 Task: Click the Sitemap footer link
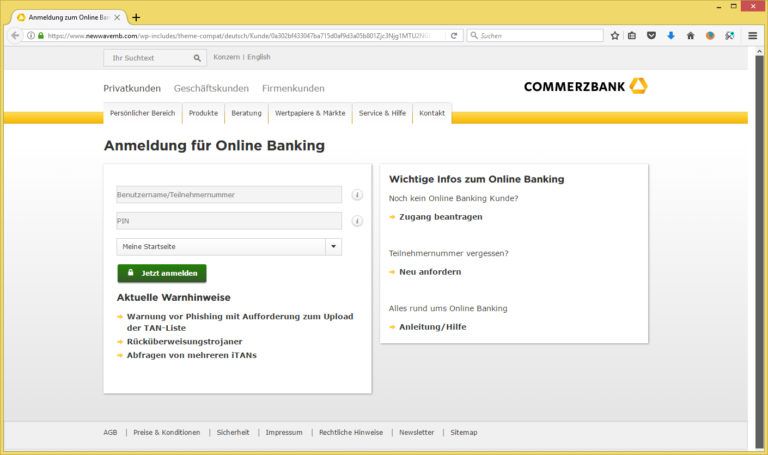point(464,432)
